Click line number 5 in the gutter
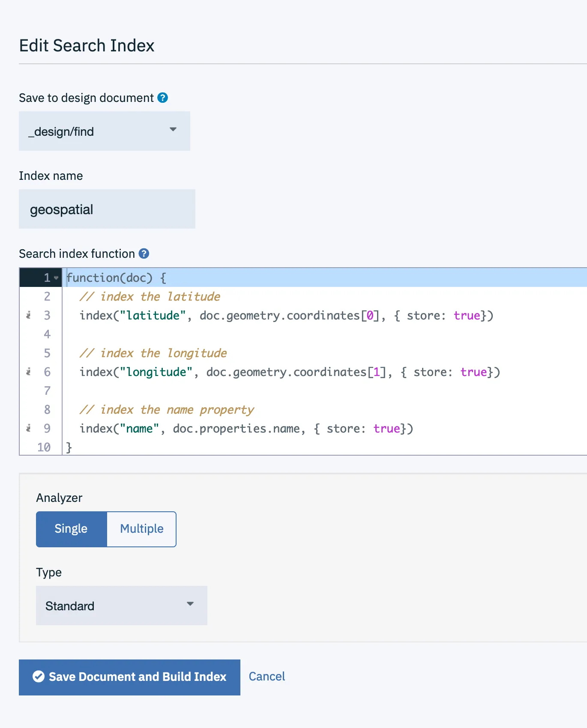This screenshot has width=587, height=728. pos(47,353)
